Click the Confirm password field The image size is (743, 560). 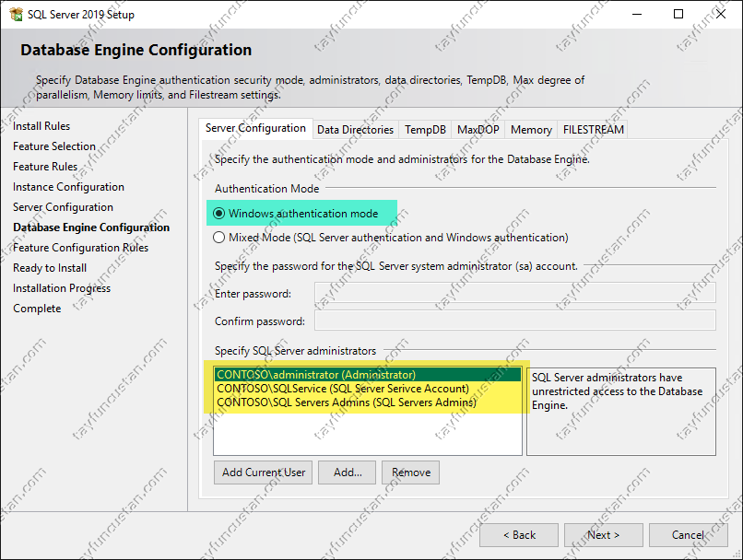(x=515, y=321)
